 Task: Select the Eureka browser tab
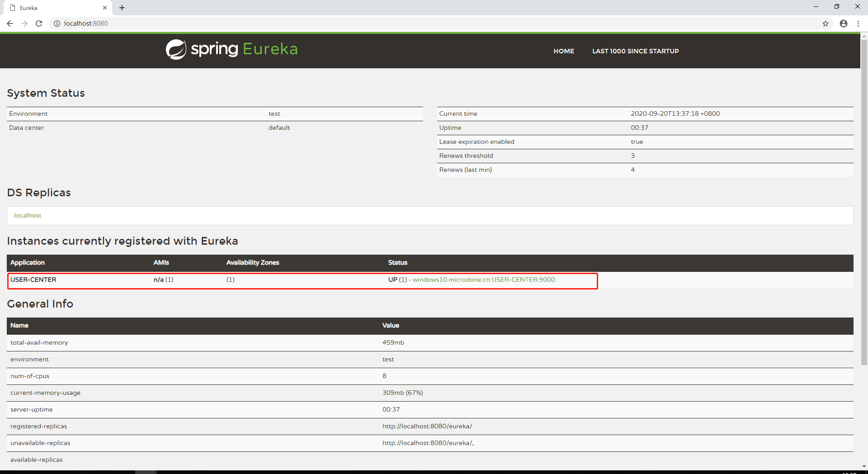(x=59, y=8)
